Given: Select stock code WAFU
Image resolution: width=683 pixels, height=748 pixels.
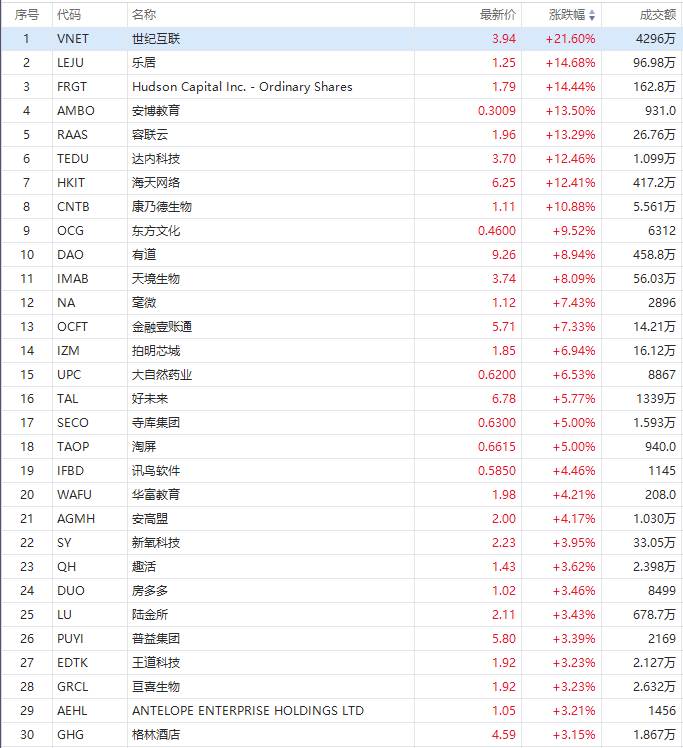Looking at the screenshot, I should click(74, 495).
